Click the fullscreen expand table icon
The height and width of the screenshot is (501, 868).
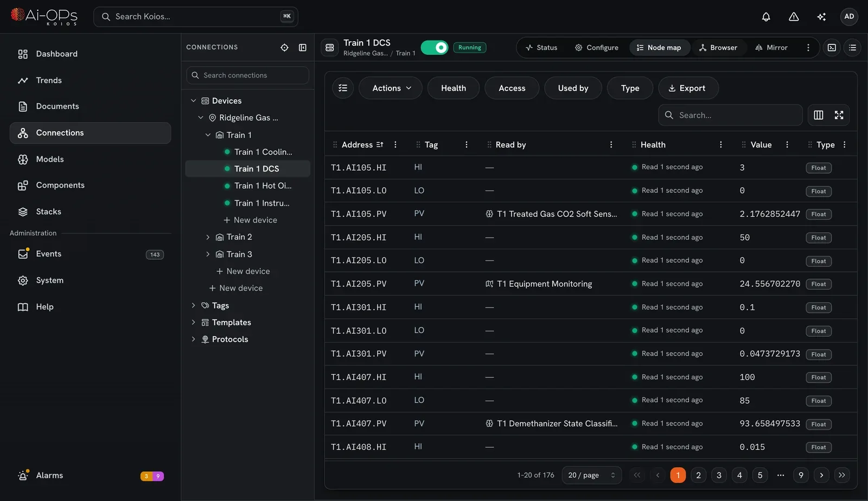[x=839, y=115]
